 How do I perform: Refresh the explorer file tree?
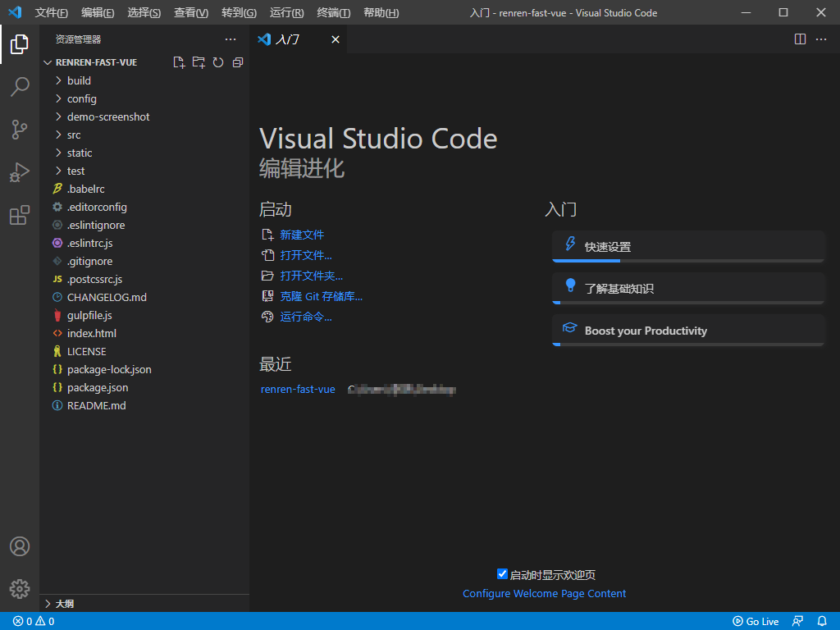coord(218,62)
